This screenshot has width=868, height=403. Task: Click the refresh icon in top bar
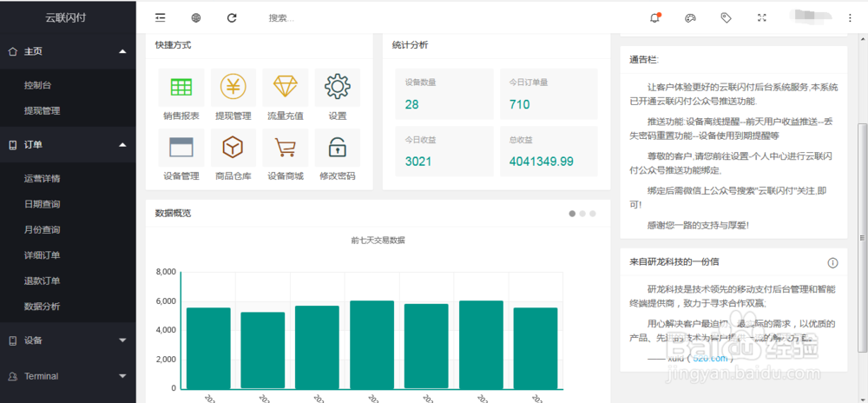coord(232,18)
